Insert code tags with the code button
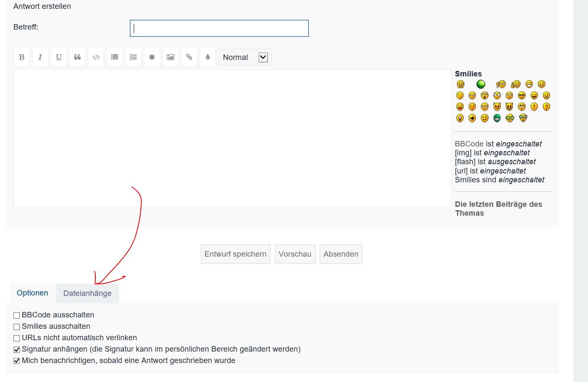 point(96,57)
